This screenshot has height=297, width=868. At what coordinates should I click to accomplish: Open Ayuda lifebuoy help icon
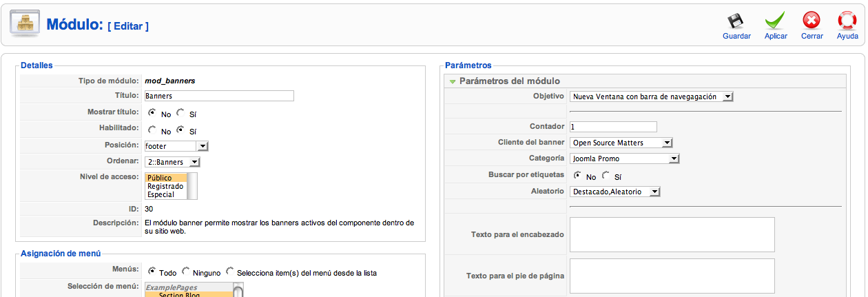pos(847,21)
